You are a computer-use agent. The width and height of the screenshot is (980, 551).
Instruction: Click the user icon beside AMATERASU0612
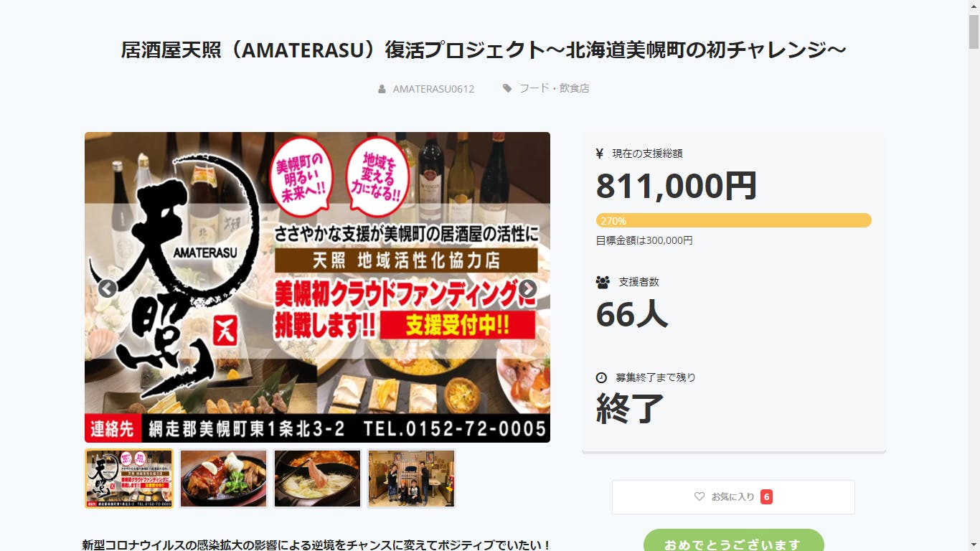click(x=382, y=89)
